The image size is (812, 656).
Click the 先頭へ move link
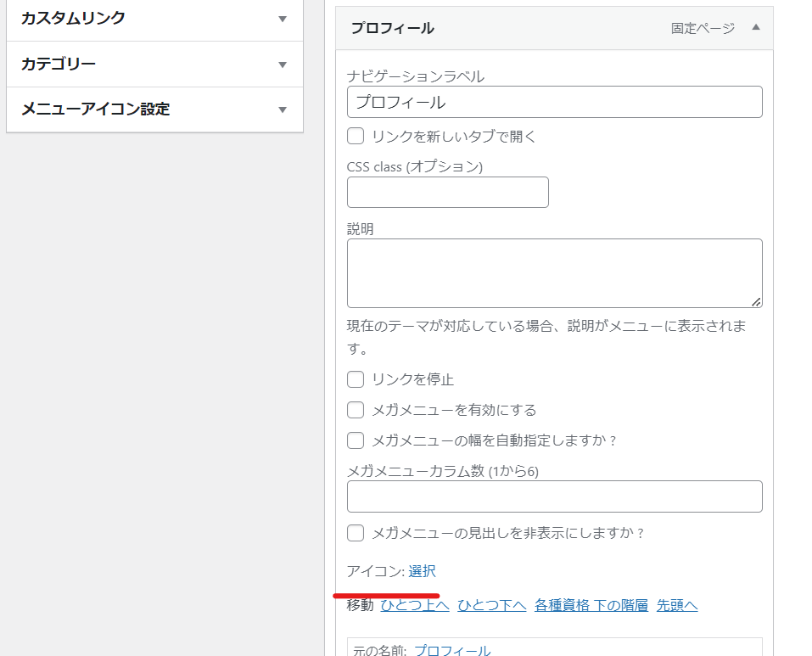tap(677, 605)
